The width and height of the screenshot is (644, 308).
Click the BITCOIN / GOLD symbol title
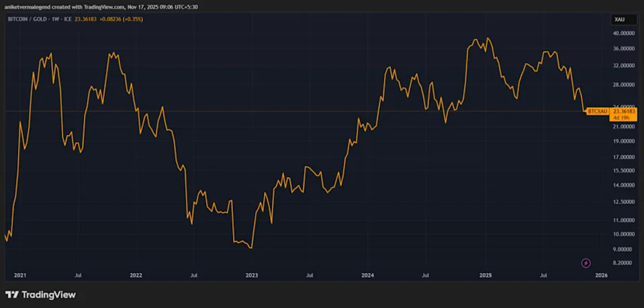coord(30,19)
